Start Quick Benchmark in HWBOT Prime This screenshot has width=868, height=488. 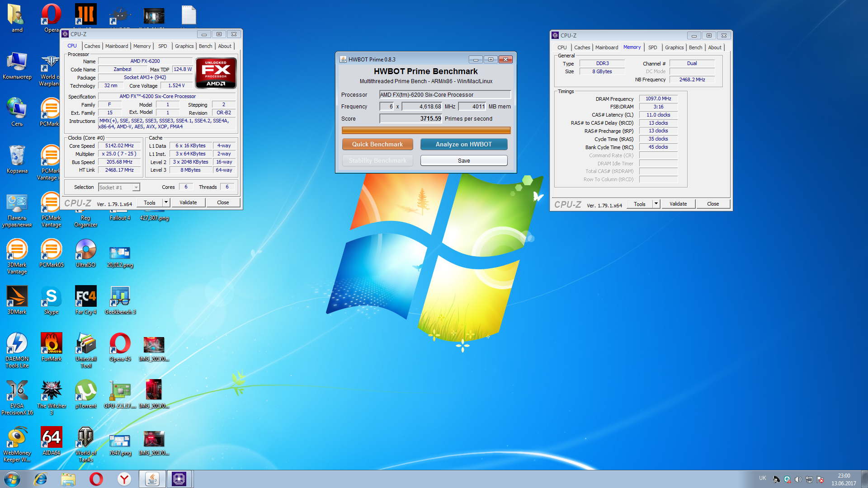[377, 144]
